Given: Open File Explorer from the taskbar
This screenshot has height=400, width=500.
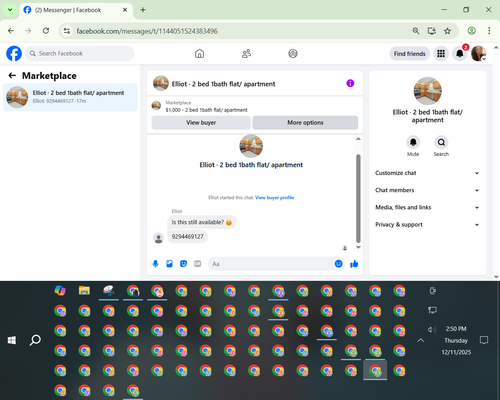Looking at the screenshot, I should click(x=84, y=291).
